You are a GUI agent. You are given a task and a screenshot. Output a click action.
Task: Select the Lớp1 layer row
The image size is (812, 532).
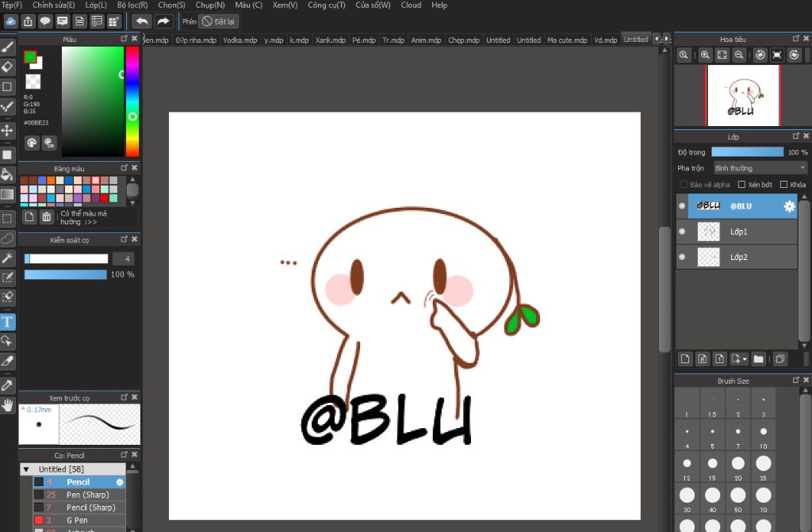tap(737, 232)
